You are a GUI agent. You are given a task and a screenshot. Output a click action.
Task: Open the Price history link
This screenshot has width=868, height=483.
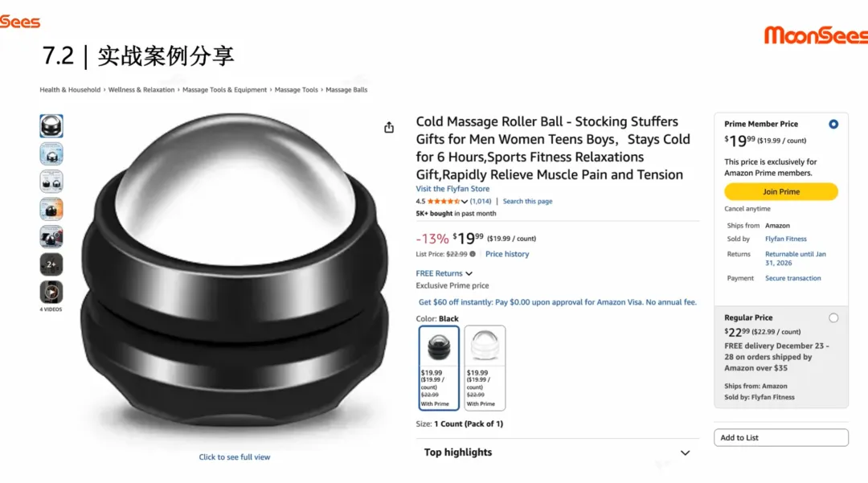pos(507,254)
